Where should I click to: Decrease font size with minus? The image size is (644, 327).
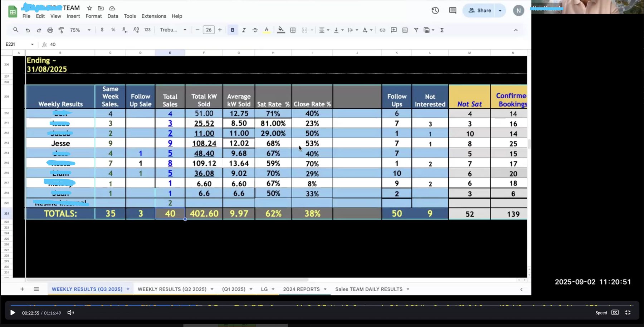coord(197,30)
